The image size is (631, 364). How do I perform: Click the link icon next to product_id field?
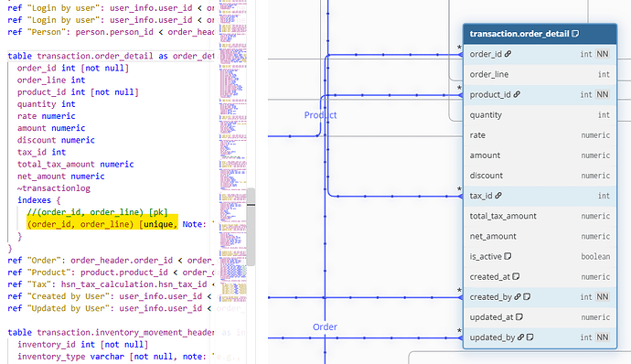[517, 94]
